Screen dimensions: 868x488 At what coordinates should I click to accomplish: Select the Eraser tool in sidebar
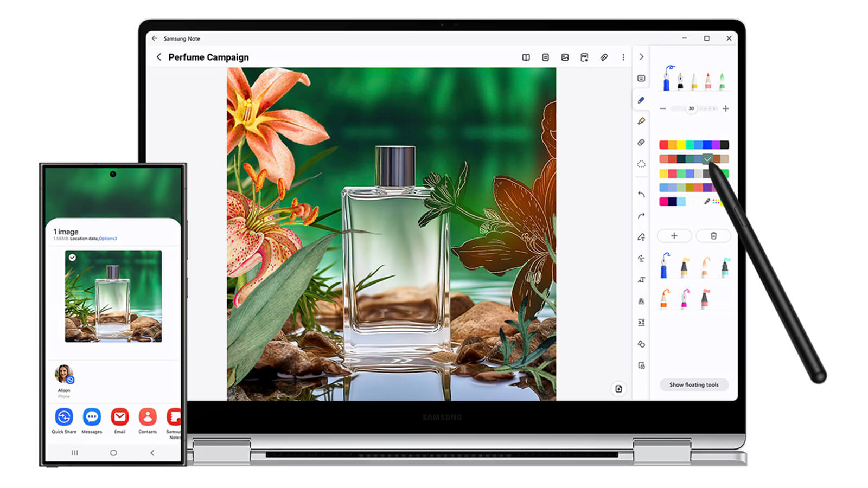point(641,143)
